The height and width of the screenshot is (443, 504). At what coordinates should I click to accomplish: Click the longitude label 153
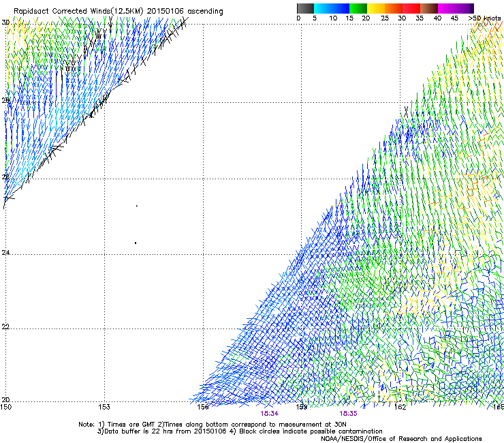pos(104,407)
